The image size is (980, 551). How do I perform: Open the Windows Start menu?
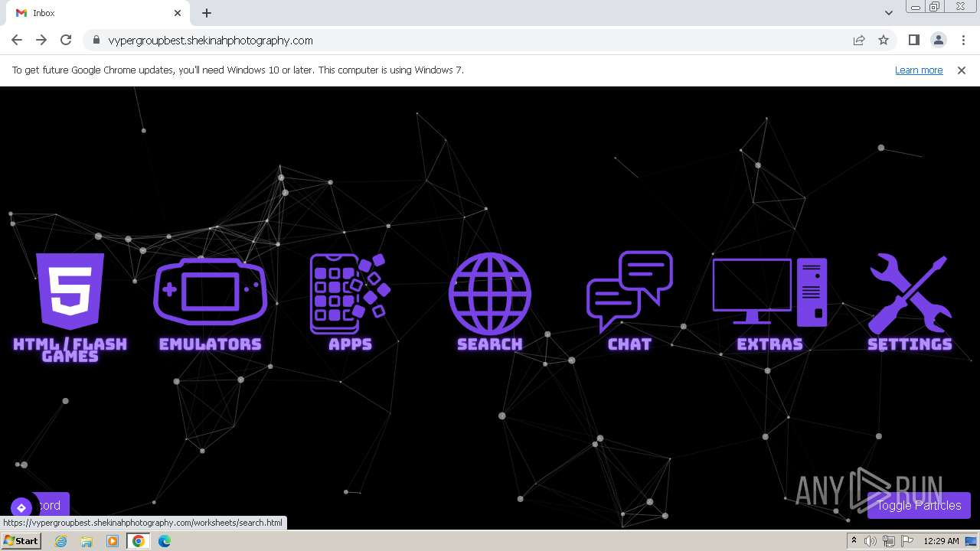pyautogui.click(x=21, y=541)
